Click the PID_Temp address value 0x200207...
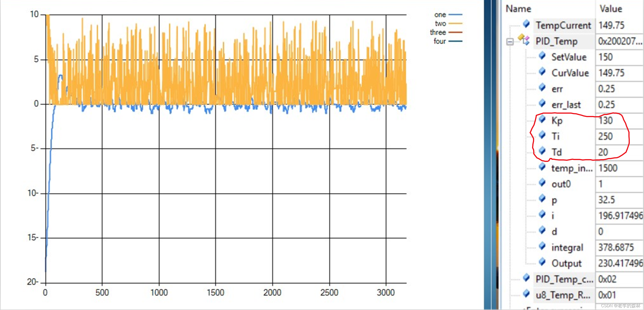The image size is (644, 310). click(620, 41)
